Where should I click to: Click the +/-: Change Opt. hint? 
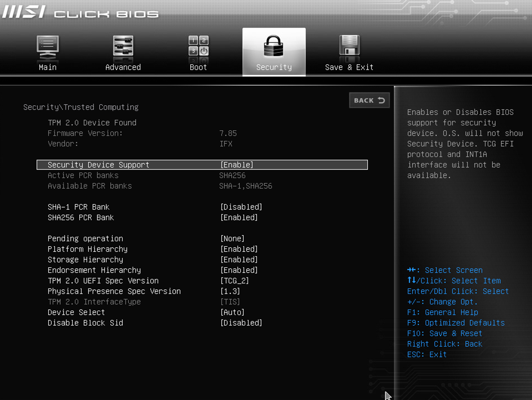pyautogui.click(x=442, y=302)
